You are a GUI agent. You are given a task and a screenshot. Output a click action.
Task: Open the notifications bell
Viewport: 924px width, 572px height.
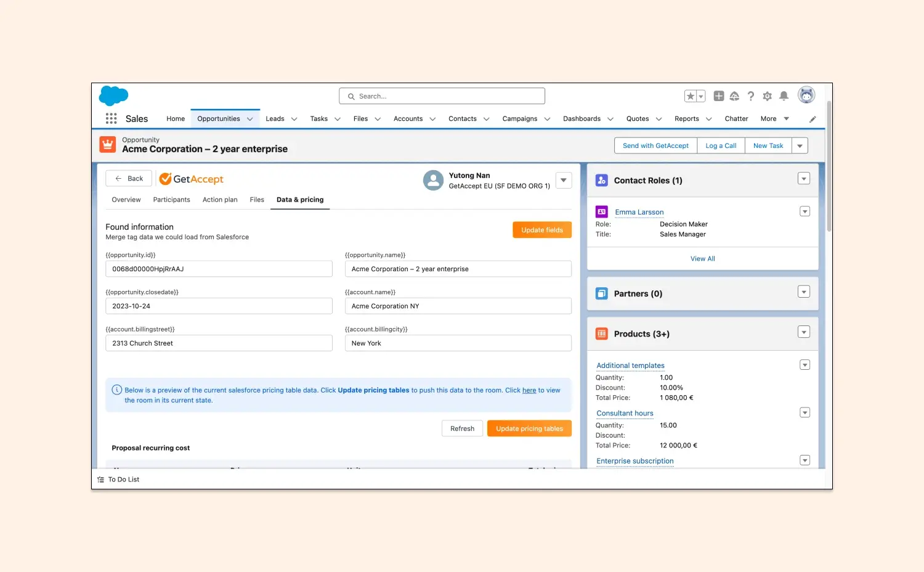pyautogui.click(x=784, y=96)
